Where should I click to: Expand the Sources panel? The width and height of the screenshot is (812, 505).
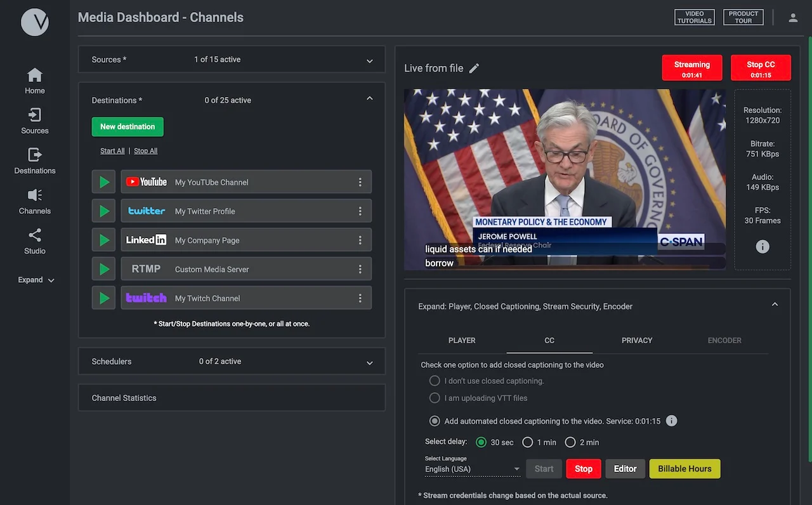[369, 61]
